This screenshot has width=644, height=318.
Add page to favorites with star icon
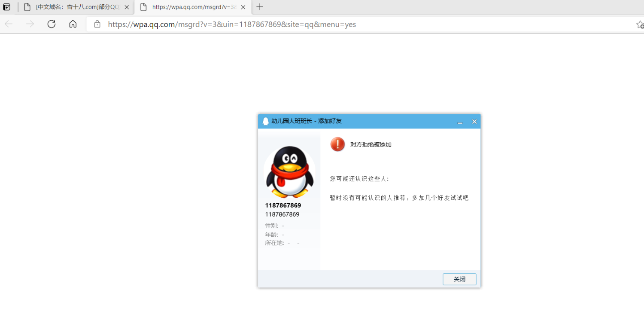coord(639,24)
